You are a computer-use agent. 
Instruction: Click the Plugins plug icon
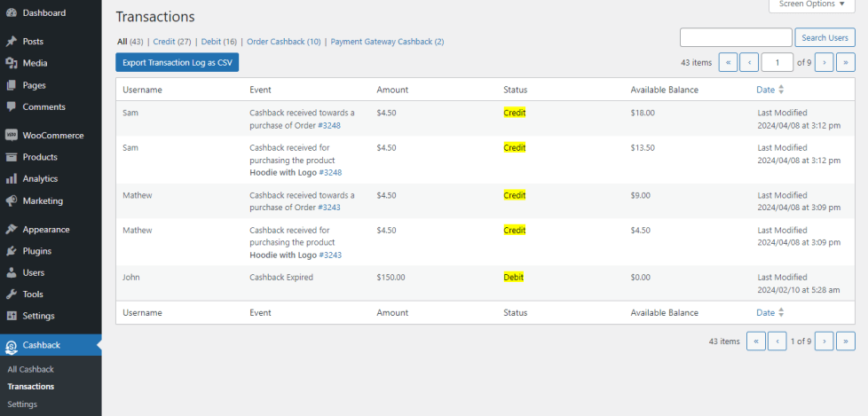11,251
